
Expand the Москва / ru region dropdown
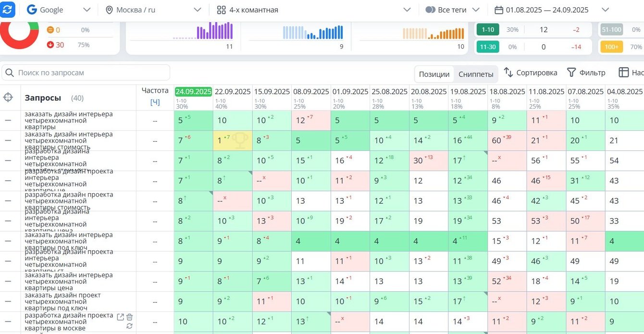click(153, 10)
